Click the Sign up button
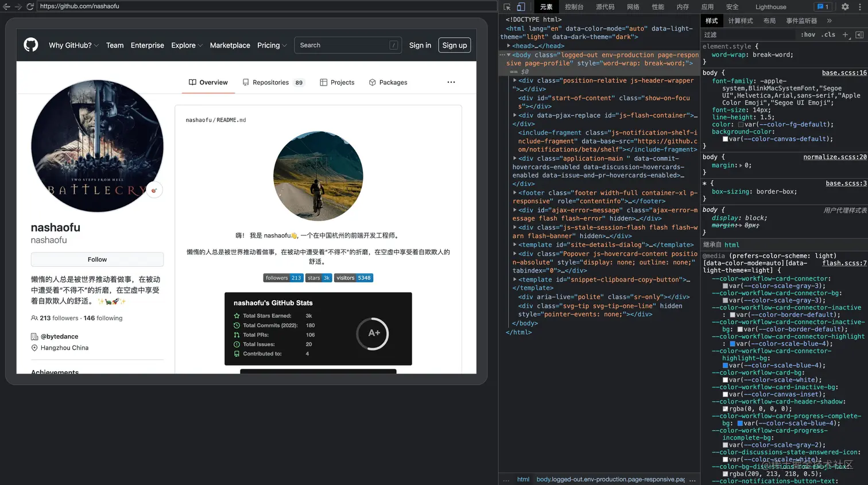This screenshot has height=485, width=868. [x=455, y=45]
